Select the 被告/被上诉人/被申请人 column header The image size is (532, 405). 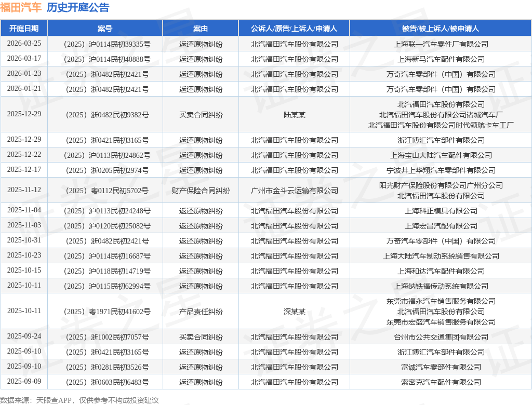[441, 28]
